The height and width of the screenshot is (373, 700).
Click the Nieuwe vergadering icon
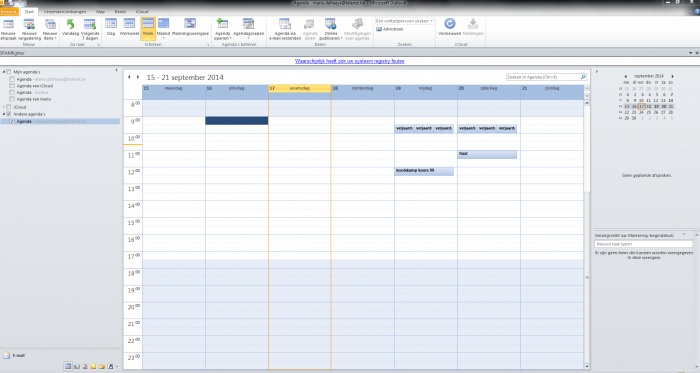(29, 24)
